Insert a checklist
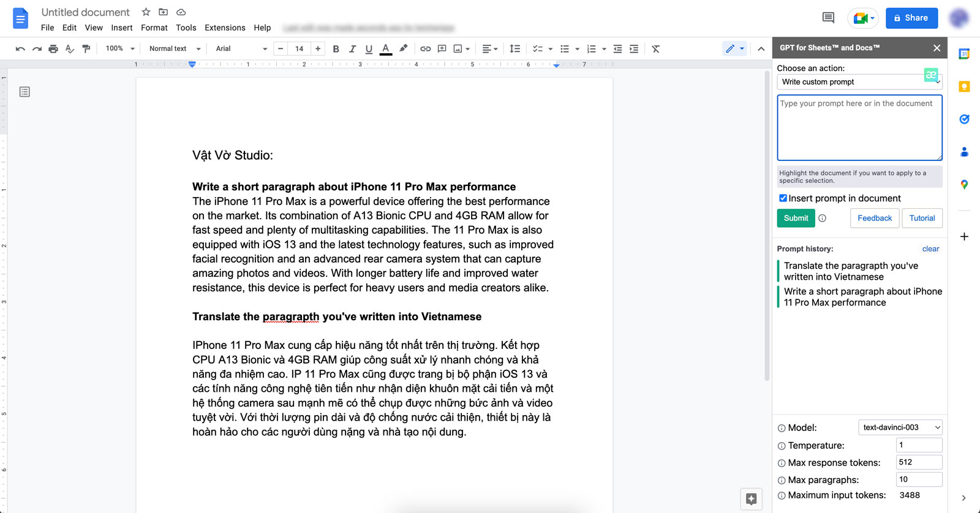Image resolution: width=980 pixels, height=513 pixels. point(538,49)
